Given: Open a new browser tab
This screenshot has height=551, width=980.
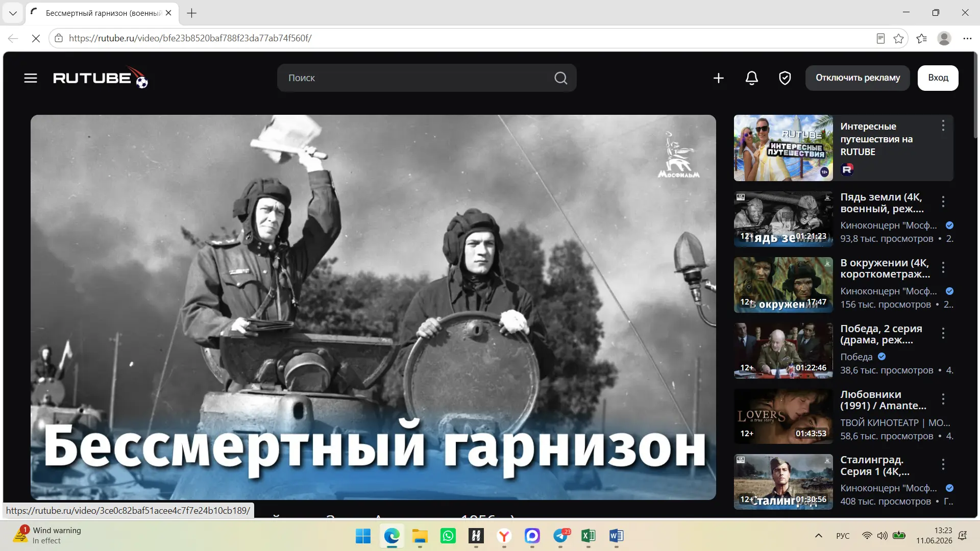Looking at the screenshot, I should tap(191, 13).
